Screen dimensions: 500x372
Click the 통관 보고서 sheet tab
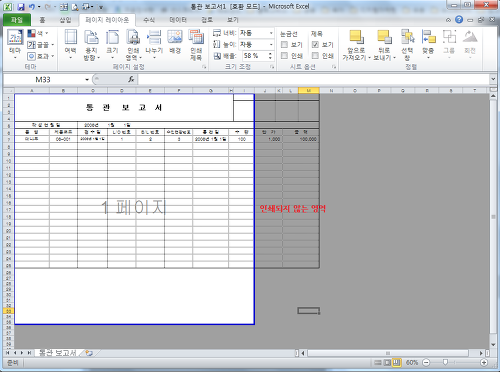tap(58, 353)
